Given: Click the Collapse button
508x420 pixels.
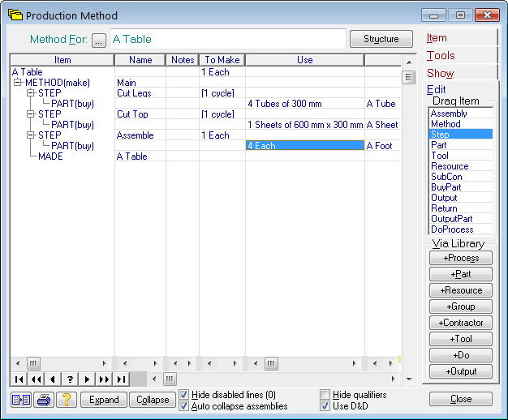Looking at the screenshot, I should [x=153, y=400].
